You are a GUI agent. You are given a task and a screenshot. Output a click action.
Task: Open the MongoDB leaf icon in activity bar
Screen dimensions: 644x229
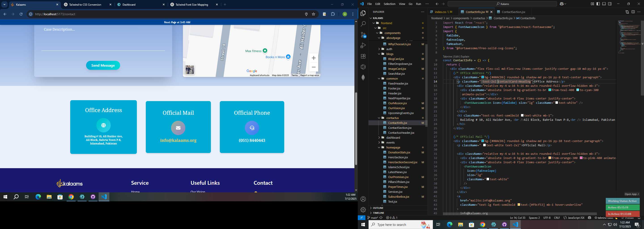click(x=363, y=78)
